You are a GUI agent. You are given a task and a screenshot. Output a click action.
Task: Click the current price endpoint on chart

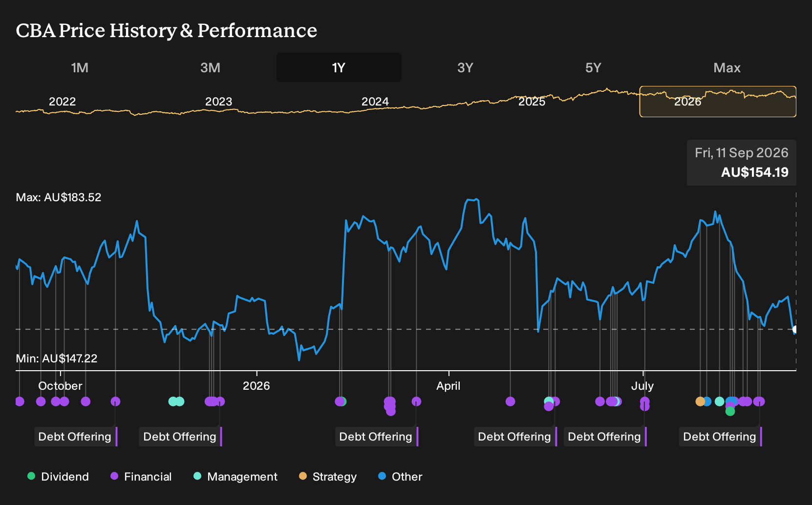(x=795, y=330)
